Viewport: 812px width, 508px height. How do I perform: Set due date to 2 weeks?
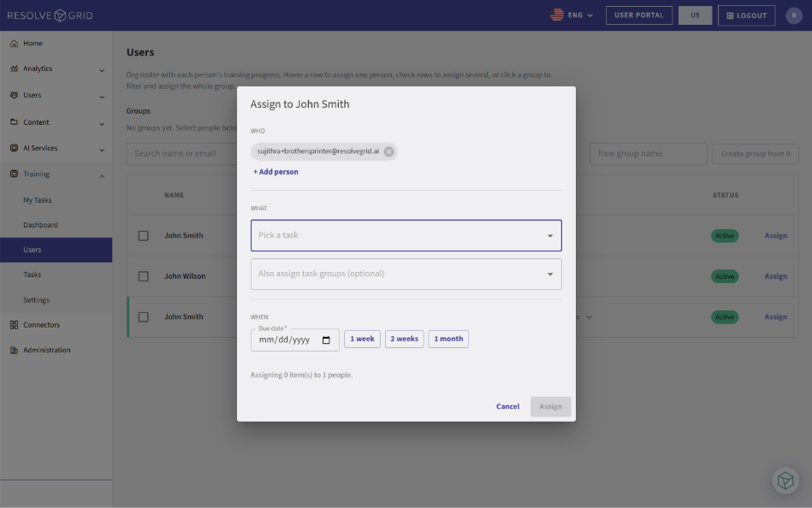click(405, 340)
